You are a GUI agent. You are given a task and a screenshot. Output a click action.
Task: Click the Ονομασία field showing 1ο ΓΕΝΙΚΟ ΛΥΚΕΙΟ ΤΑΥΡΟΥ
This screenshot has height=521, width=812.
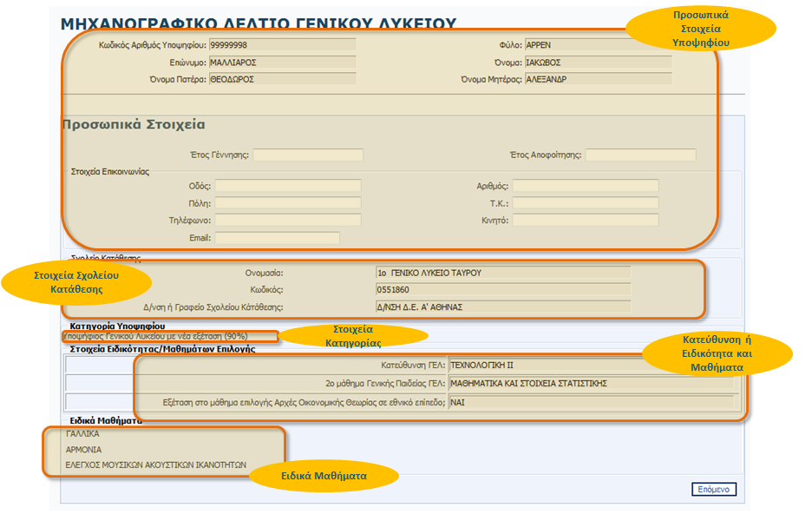click(503, 273)
